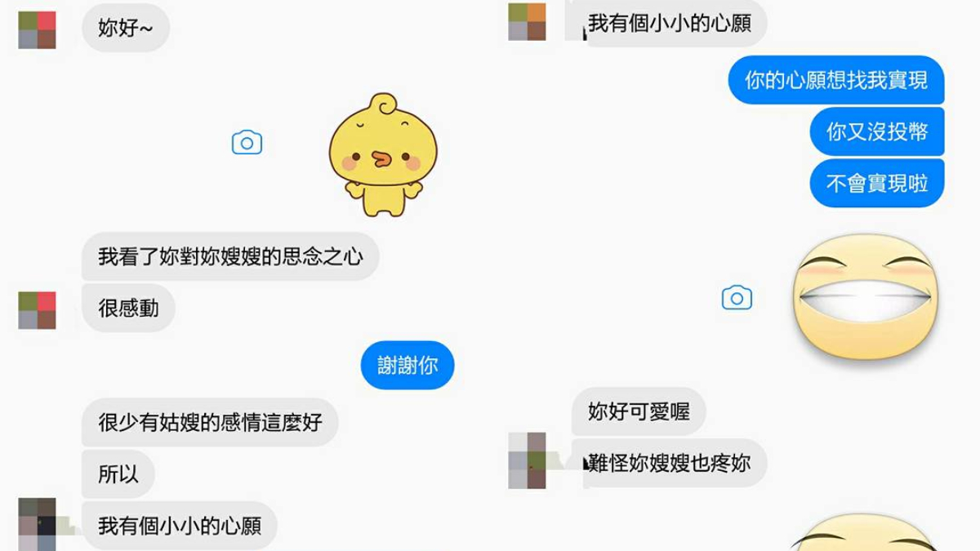This screenshot has width=980, height=551.
Task: Tap bottom-left avatar next to 我有個小小的心願
Action: pyautogui.click(x=37, y=524)
